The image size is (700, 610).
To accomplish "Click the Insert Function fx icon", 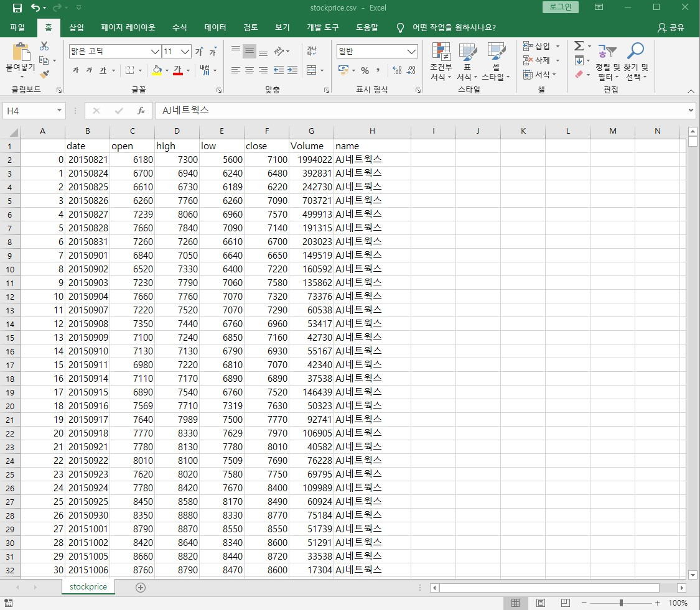I will pos(141,111).
